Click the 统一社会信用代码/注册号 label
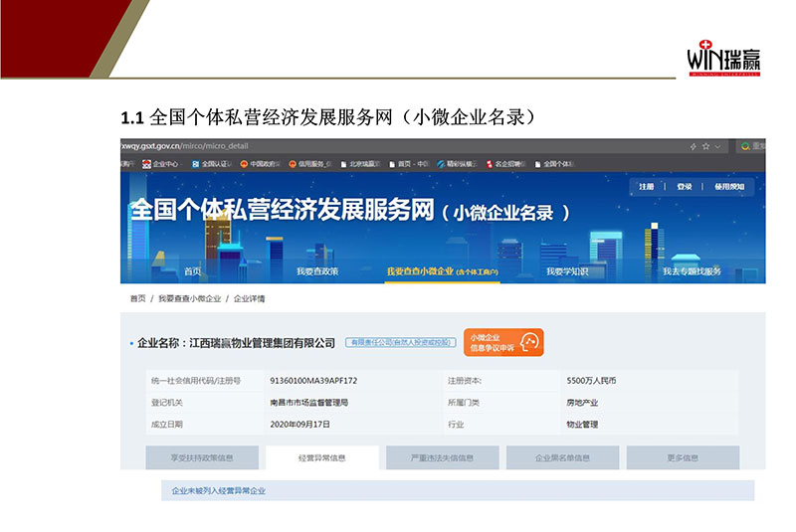This screenshot has width=796, height=532. click(x=196, y=381)
